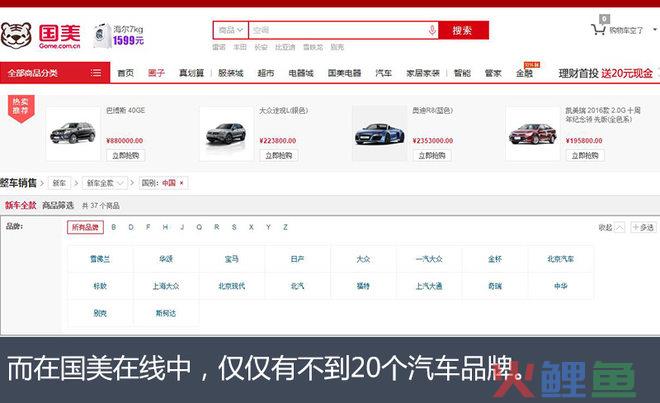
Task: Filter brands by letter Q
Action: tap(199, 227)
